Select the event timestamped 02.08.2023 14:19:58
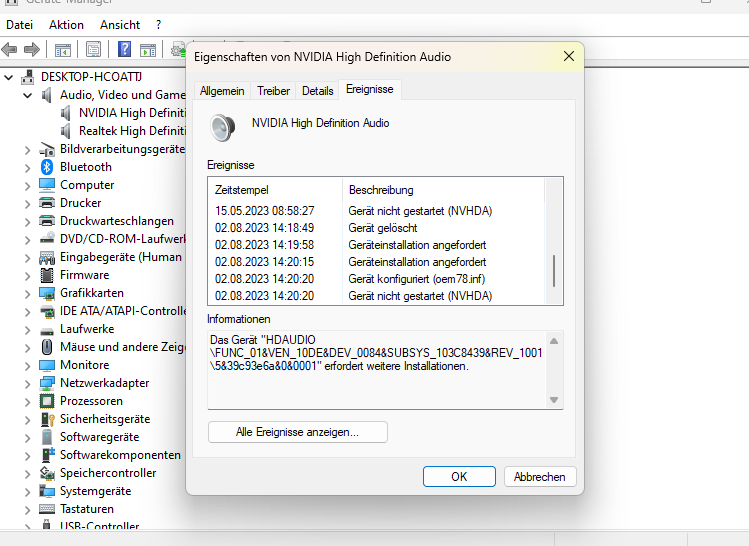 tap(376, 245)
